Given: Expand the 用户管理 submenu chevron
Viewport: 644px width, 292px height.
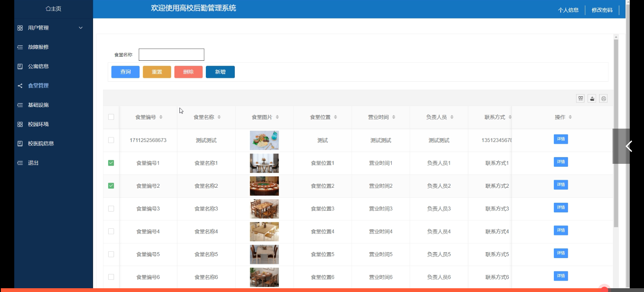Looking at the screenshot, I should [x=81, y=28].
